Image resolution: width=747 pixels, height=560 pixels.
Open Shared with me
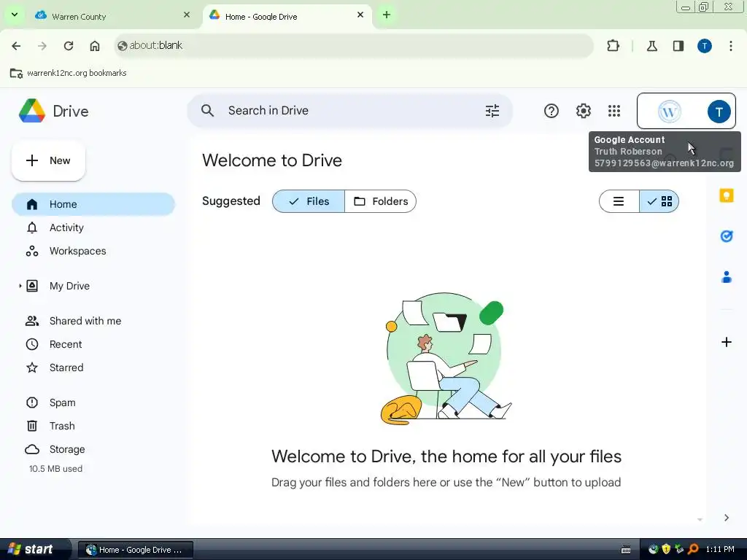(x=93, y=321)
